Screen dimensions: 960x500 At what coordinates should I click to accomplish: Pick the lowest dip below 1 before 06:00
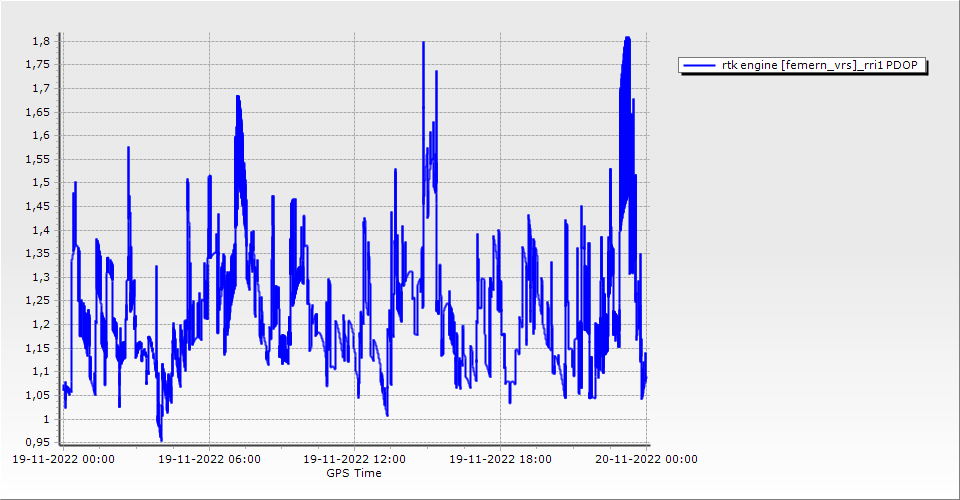(160, 438)
